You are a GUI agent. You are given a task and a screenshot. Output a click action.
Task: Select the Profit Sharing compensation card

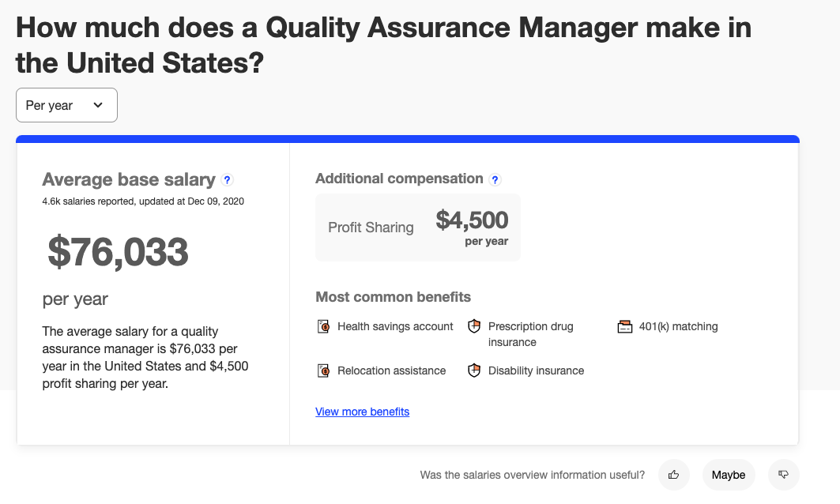tap(417, 228)
